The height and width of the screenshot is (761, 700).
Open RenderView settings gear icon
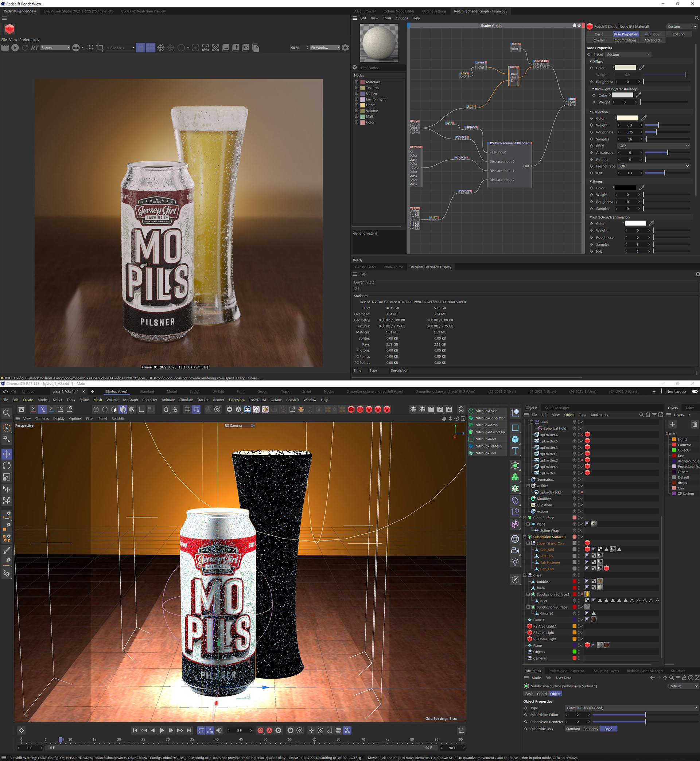pos(345,48)
